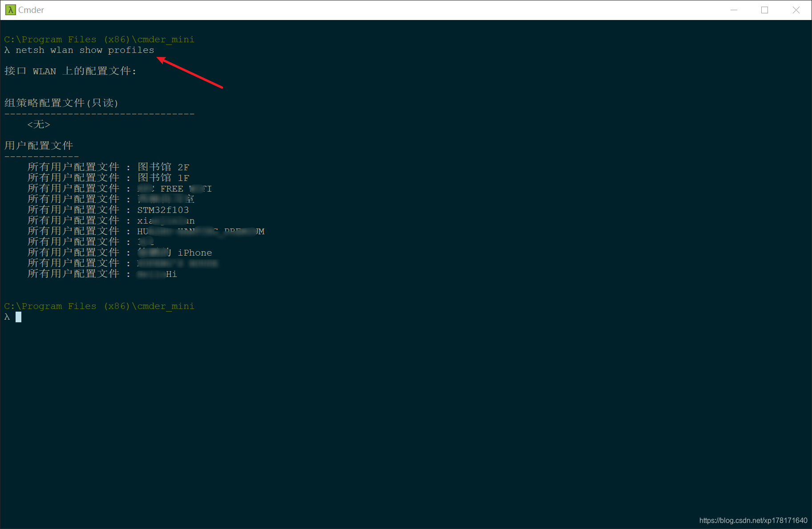Select the profile row containing 'FREE'
The width and height of the screenshot is (812, 529).
point(120,188)
